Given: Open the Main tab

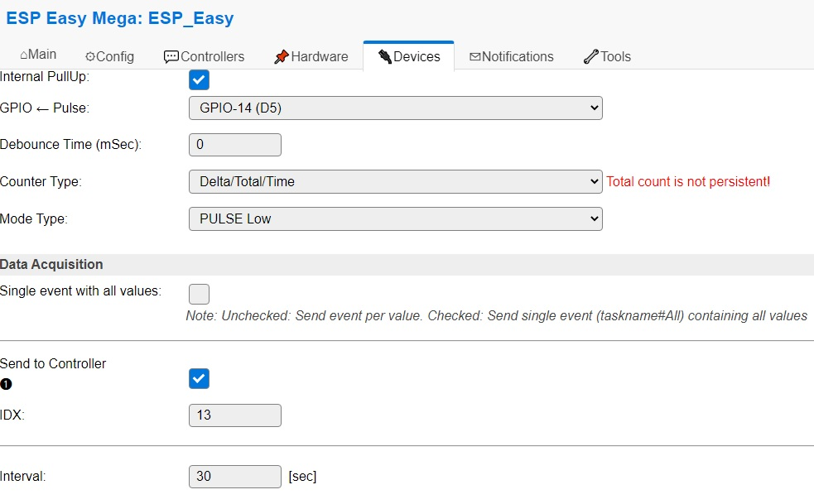Looking at the screenshot, I should coord(38,55).
